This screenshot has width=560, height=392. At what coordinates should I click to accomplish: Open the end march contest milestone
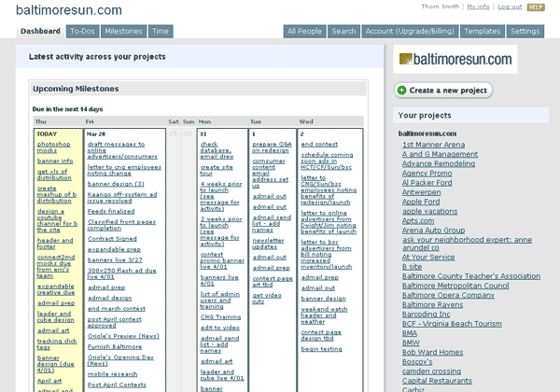click(117, 308)
